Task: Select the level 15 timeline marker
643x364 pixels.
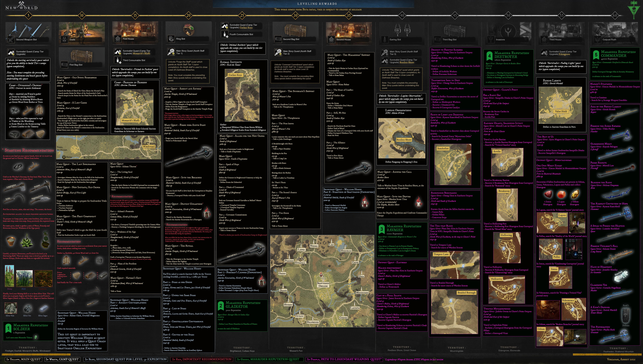Action: (x=135, y=16)
